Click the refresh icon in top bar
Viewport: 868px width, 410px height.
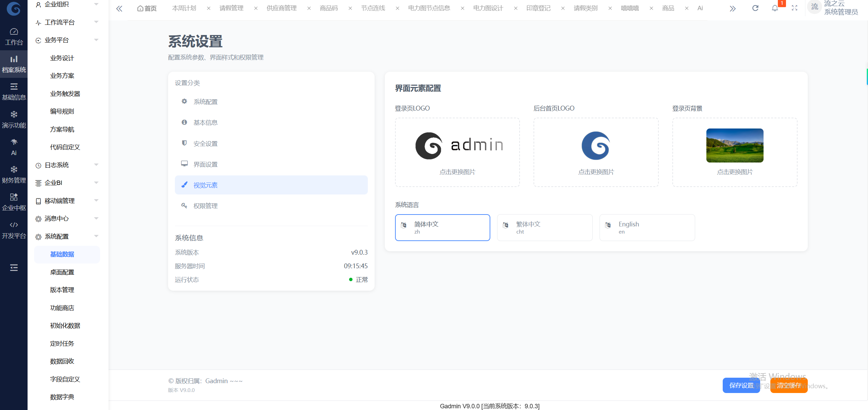755,8
